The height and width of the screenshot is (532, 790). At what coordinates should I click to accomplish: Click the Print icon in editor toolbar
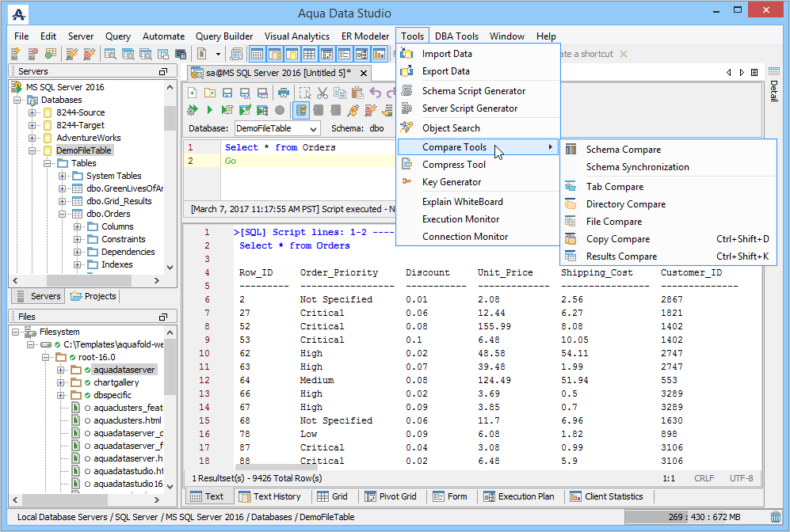[283, 93]
